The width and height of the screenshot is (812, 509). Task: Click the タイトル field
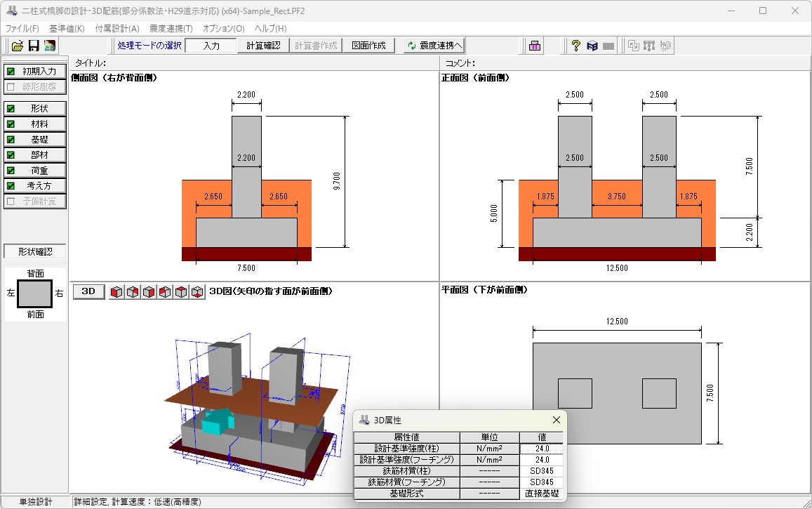254,63
